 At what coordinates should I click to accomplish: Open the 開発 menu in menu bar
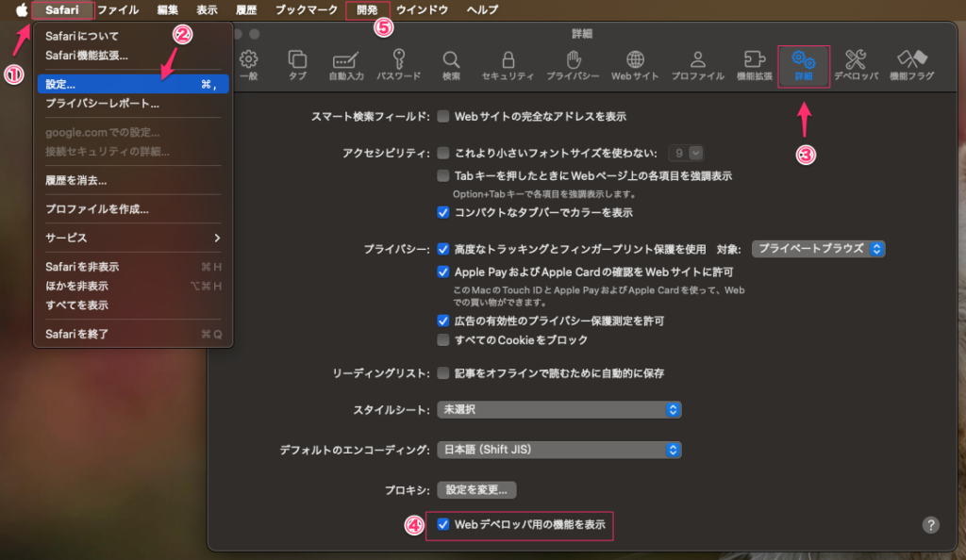[x=368, y=10]
